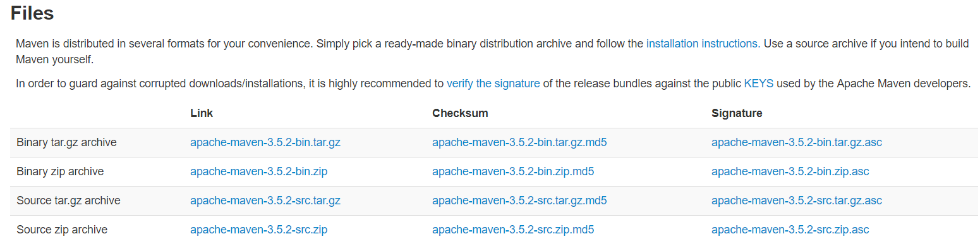Get apache-maven-3.5.2-src.zip.asc signature
The width and height of the screenshot is (980, 241).
[x=790, y=230]
